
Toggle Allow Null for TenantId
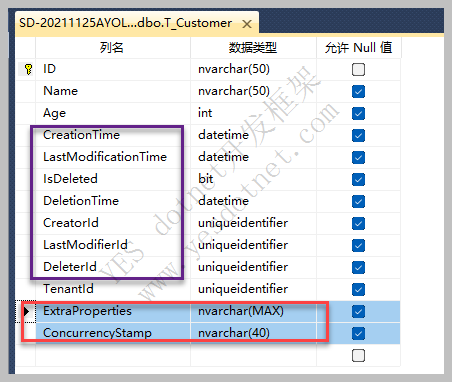(358, 289)
